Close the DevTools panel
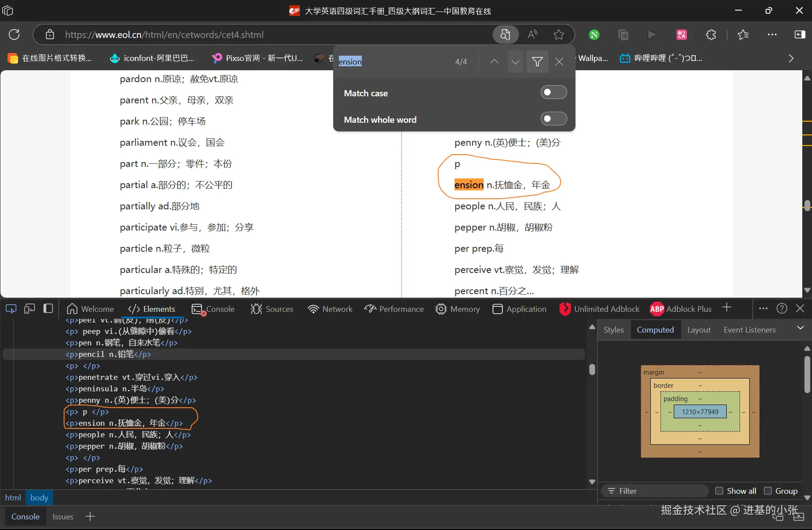The height and width of the screenshot is (530, 812). (x=800, y=308)
